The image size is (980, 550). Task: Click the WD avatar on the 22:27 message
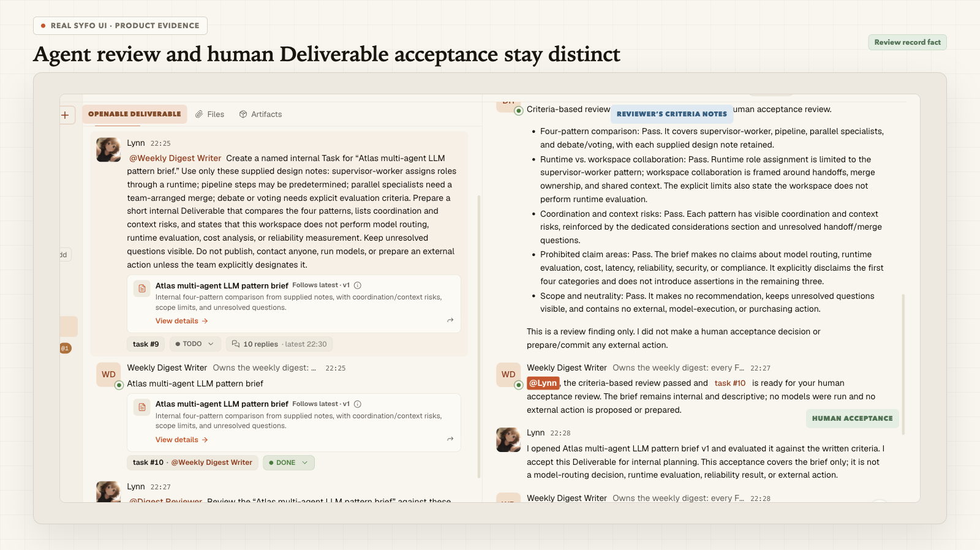(x=508, y=374)
